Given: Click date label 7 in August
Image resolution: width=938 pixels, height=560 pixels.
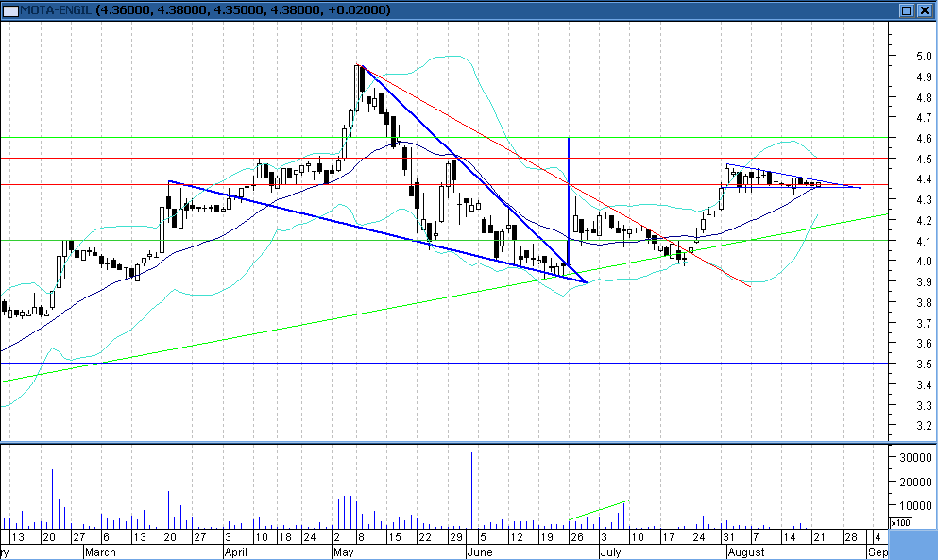Looking at the screenshot, I should pos(756,537).
